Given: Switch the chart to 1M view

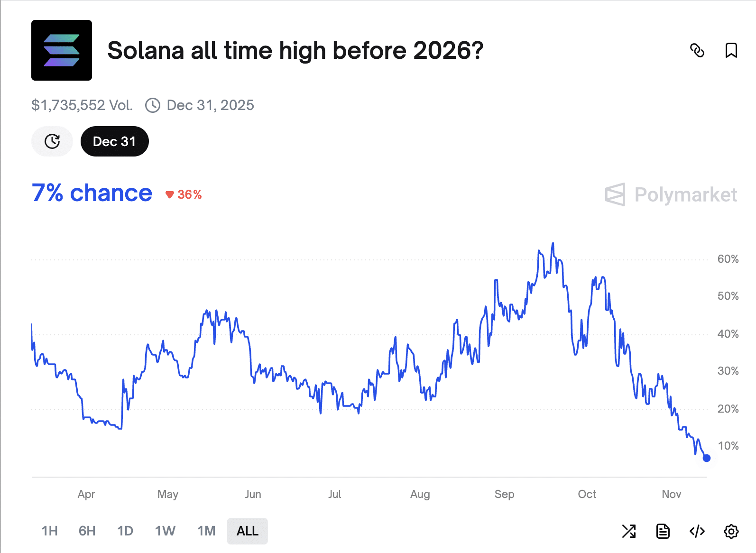Looking at the screenshot, I should 205,531.
